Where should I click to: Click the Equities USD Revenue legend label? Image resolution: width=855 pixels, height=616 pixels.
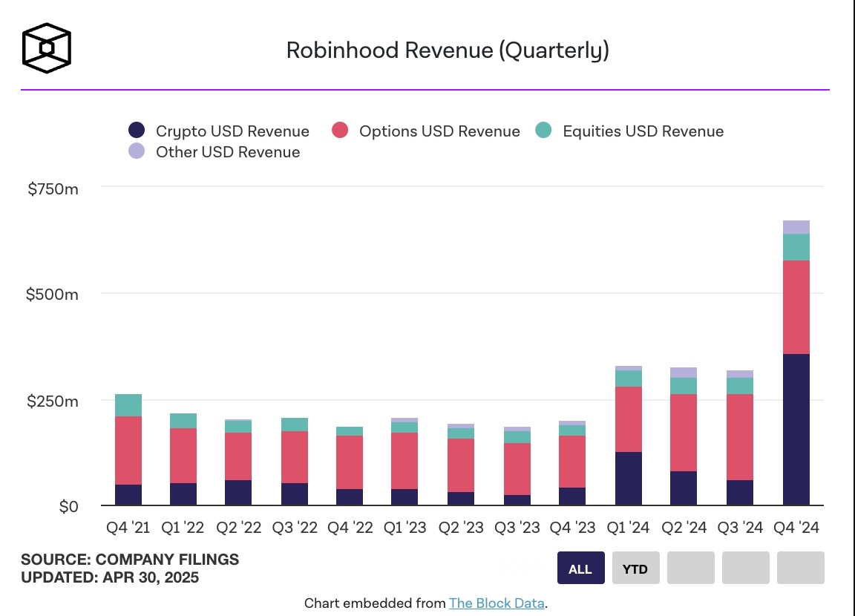pyautogui.click(x=643, y=131)
